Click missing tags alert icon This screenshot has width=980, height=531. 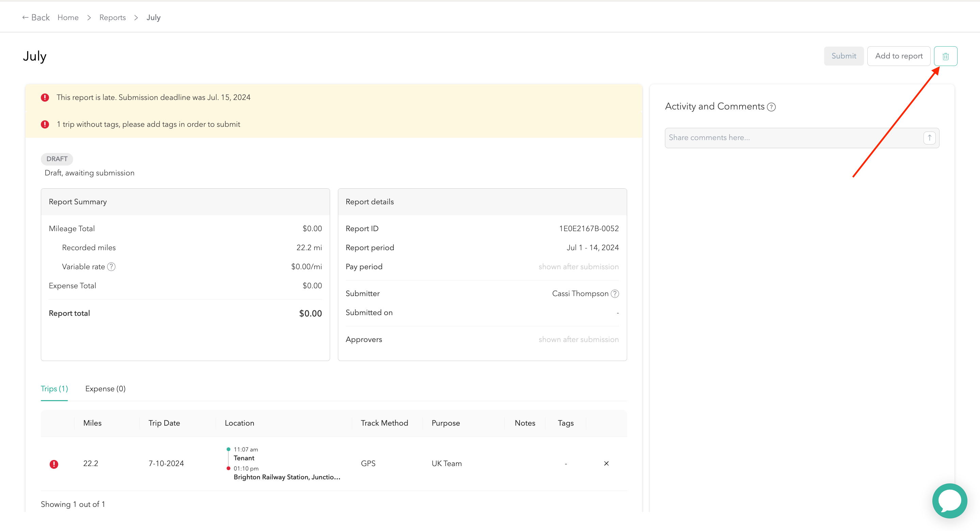(x=45, y=125)
